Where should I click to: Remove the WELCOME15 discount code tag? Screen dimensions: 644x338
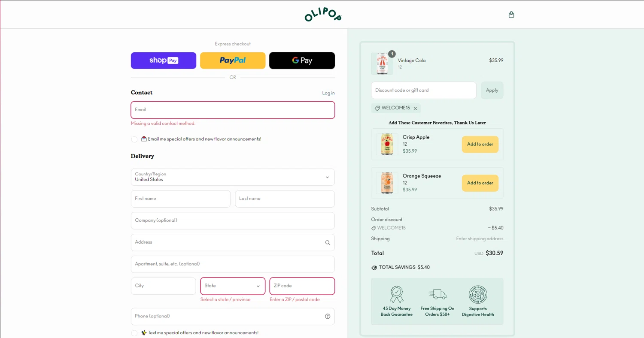pyautogui.click(x=415, y=109)
